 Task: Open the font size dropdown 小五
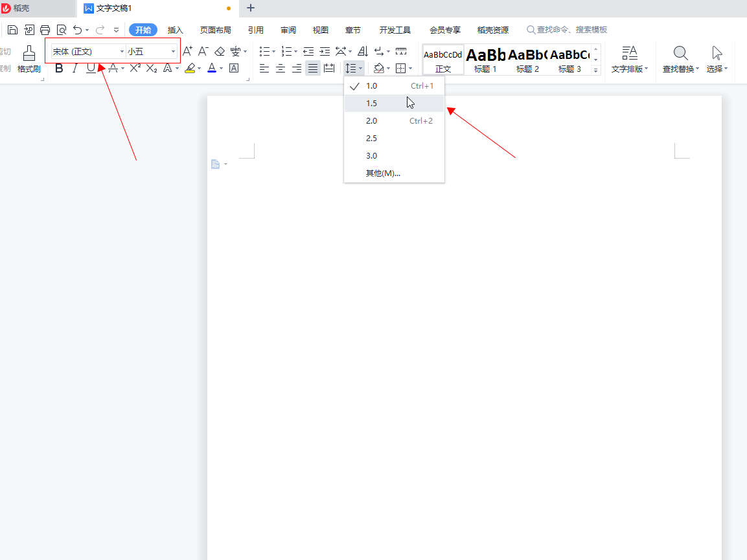point(151,51)
